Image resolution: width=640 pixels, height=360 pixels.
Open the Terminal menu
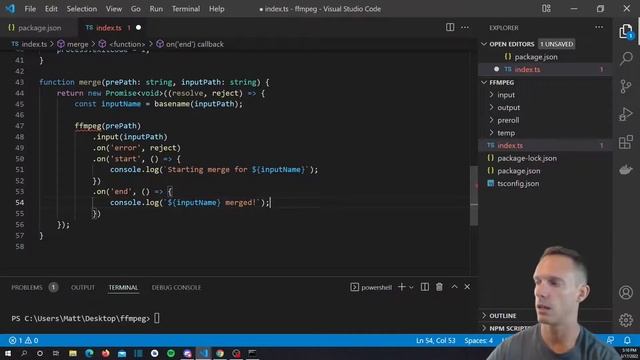[x=186, y=9]
